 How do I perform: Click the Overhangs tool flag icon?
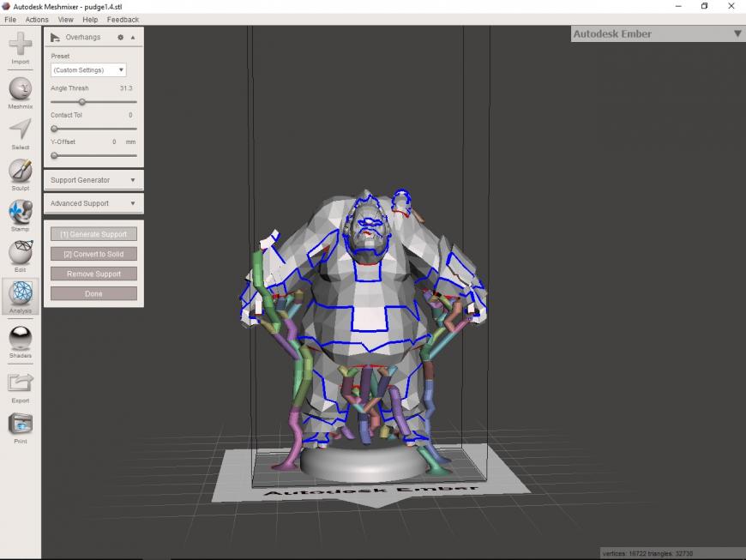pyautogui.click(x=55, y=37)
